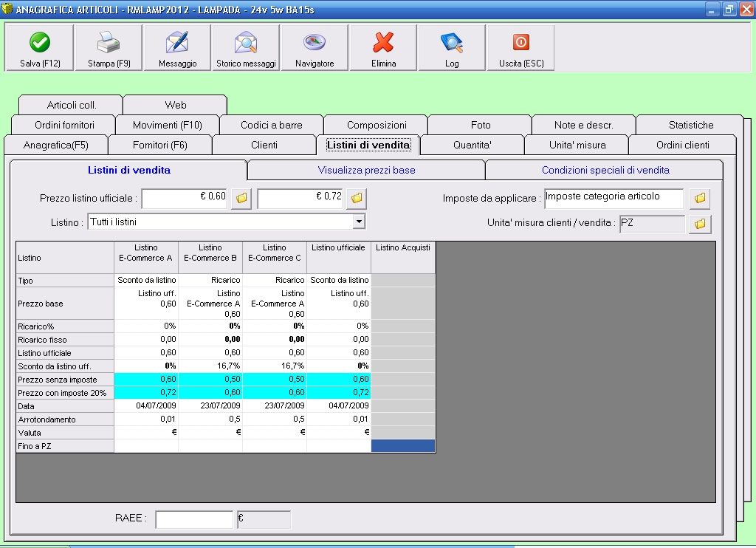Switch to the Fornitori (F6) tab
756x548 pixels.
click(x=160, y=145)
